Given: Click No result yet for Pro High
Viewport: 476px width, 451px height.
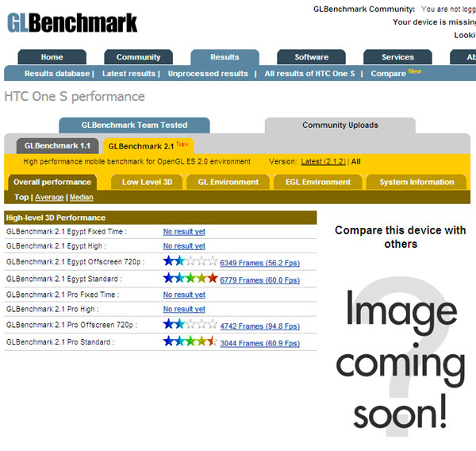Looking at the screenshot, I should click(x=184, y=309).
